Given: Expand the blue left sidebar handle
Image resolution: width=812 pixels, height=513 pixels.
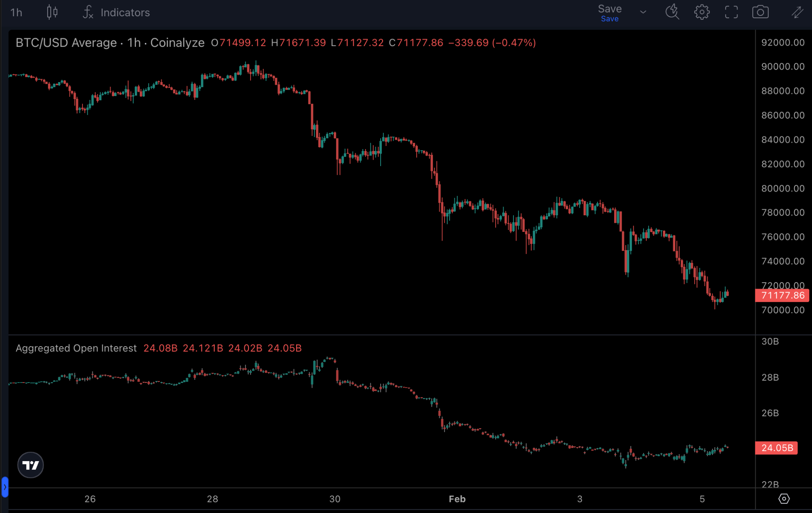Looking at the screenshot, I should click(x=5, y=486).
